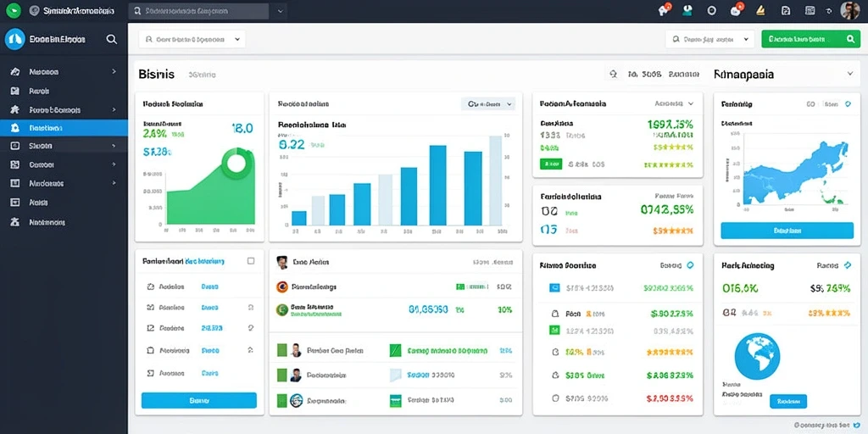Select the green donut marker on area chart
The image size is (868, 434).
pyautogui.click(x=236, y=164)
